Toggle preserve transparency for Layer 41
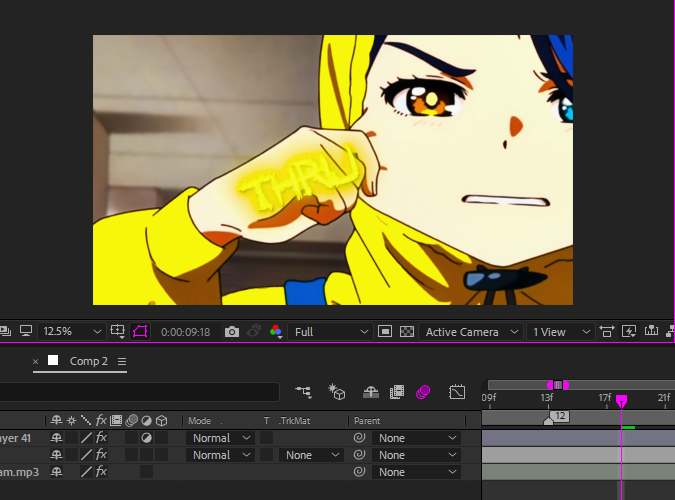 (x=266, y=438)
